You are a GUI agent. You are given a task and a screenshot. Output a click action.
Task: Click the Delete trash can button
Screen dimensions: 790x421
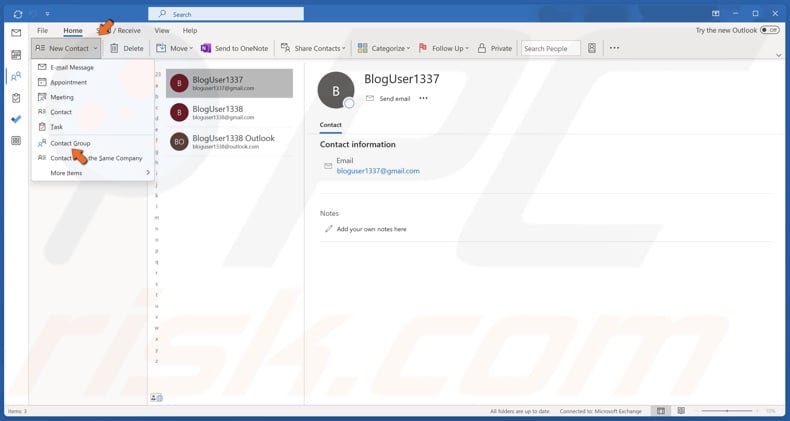(126, 48)
